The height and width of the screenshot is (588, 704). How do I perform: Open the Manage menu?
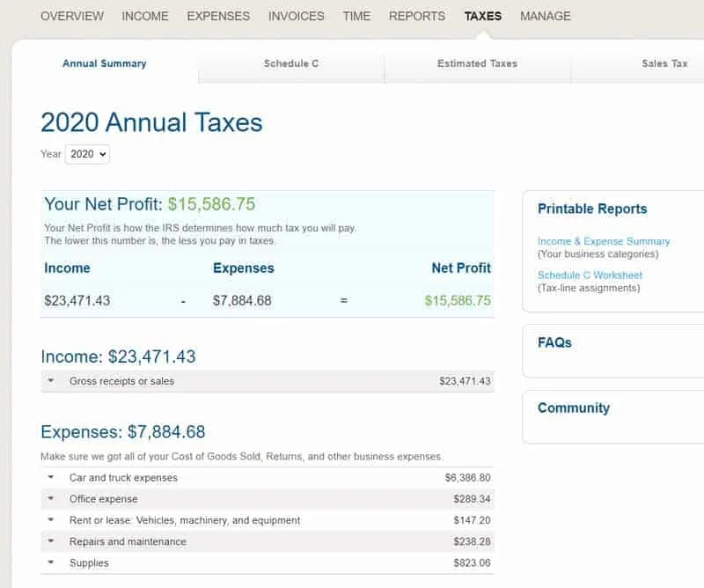545,16
